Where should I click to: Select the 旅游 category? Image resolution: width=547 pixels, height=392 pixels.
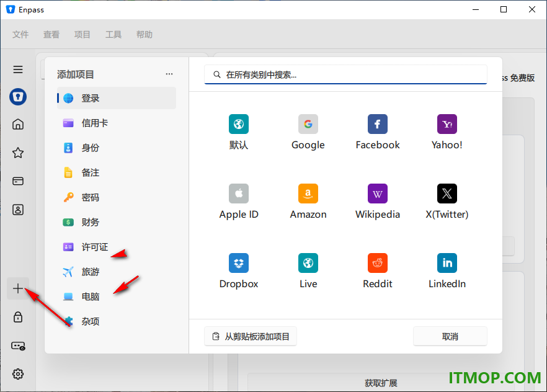click(117, 272)
